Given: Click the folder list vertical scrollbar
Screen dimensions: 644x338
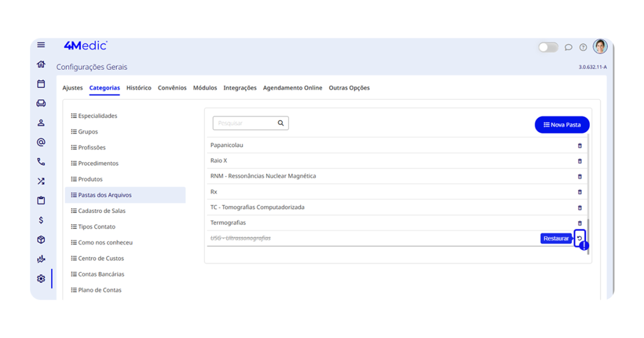Looking at the screenshot, I should coord(589,232).
